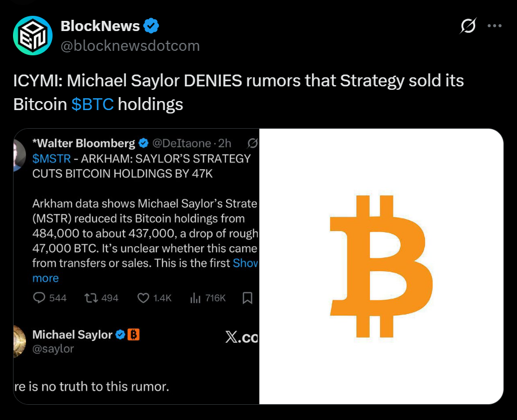This screenshot has width=517, height=420.
Task: Open the $MSTR cashtag link
Action: 51,159
